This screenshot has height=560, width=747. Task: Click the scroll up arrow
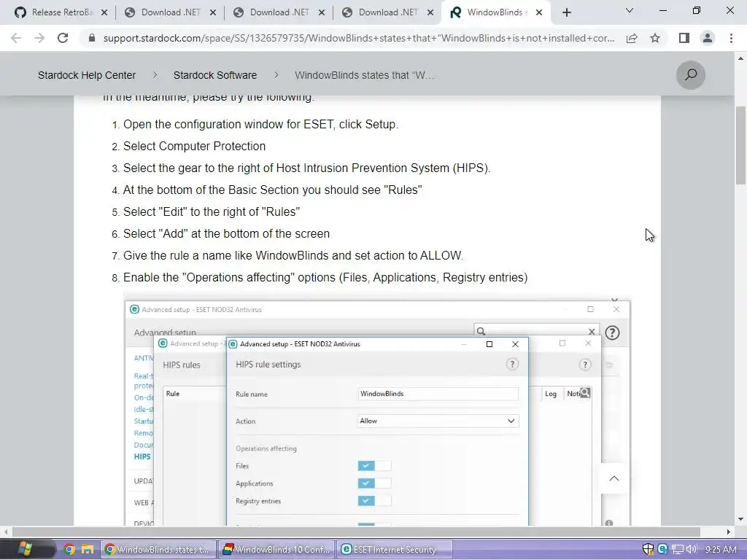[740, 58]
